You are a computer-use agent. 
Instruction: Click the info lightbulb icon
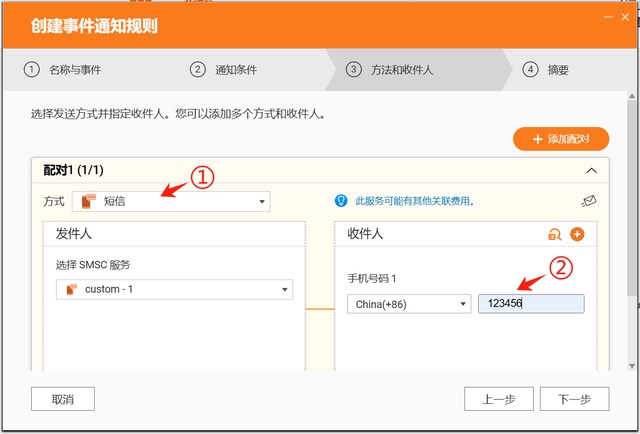click(x=341, y=200)
